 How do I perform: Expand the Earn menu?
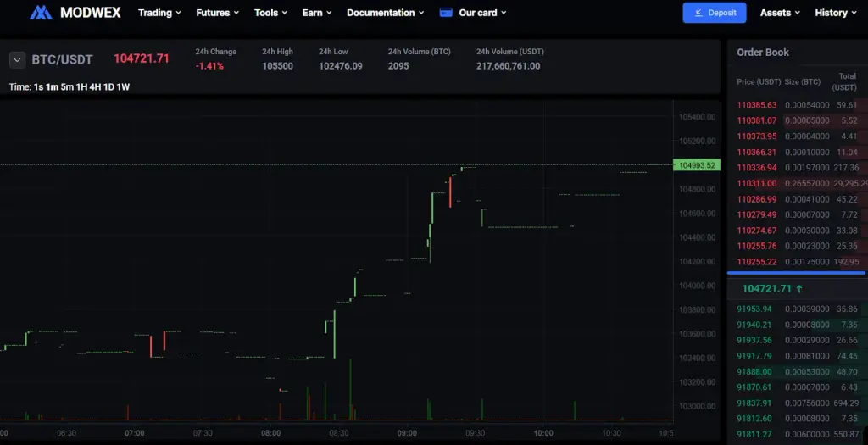tap(317, 13)
